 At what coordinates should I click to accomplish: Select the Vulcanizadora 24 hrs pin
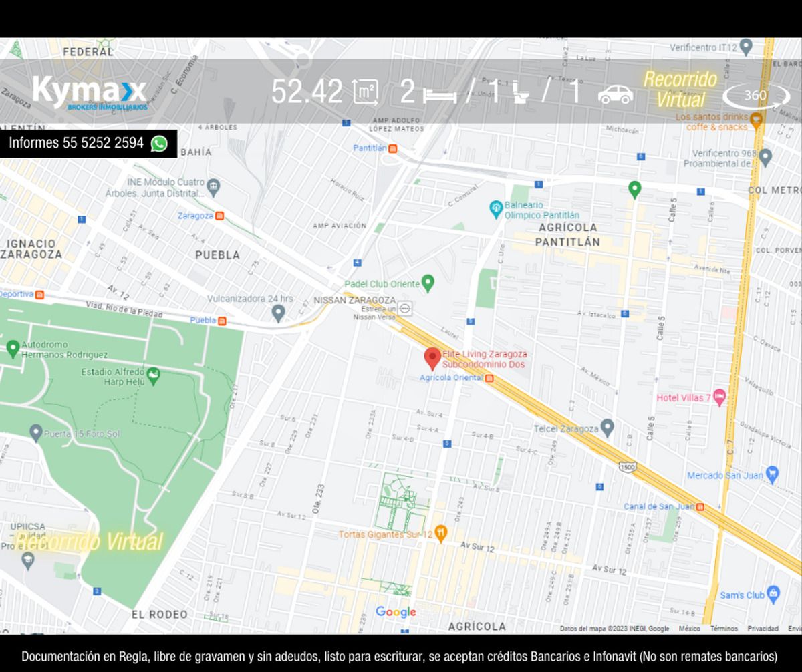(279, 313)
